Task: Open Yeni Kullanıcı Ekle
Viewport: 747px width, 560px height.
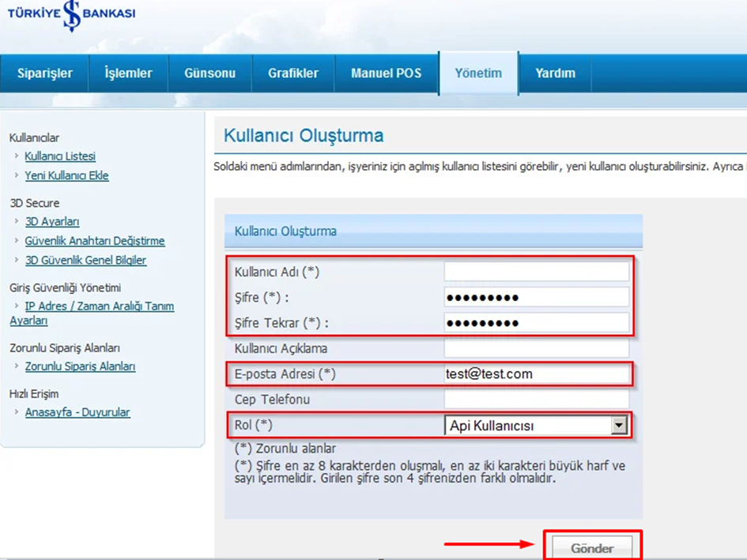Action: tap(67, 175)
